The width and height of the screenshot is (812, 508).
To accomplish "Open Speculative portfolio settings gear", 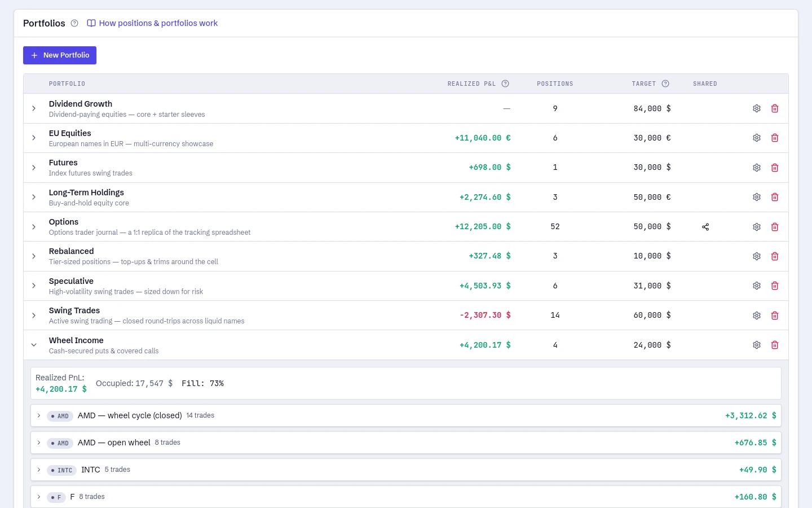I will [x=757, y=286].
